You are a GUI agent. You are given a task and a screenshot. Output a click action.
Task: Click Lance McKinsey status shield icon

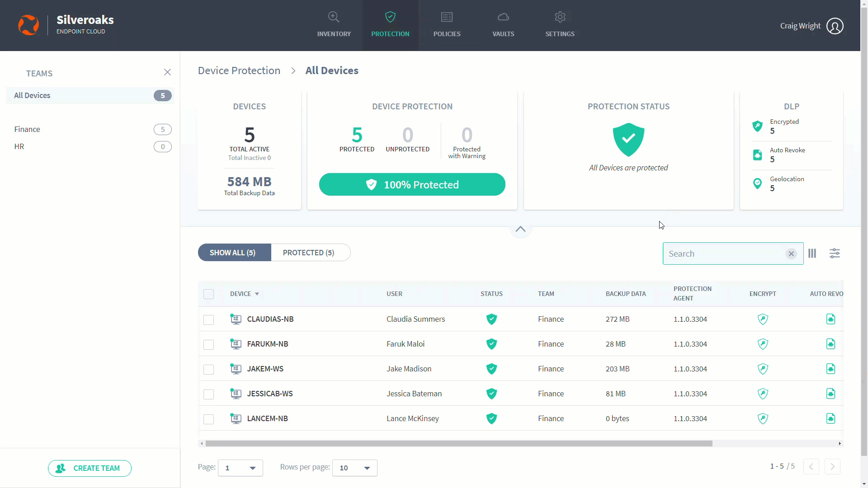[491, 418]
